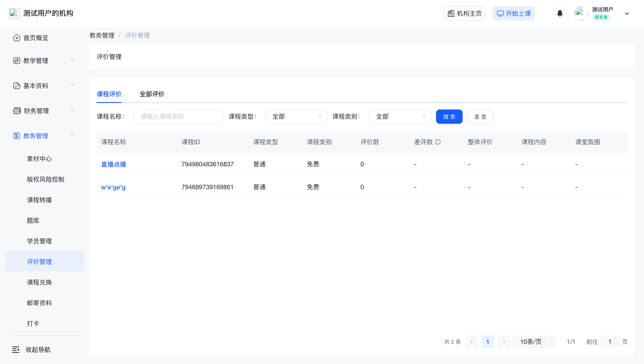Click the organization logo image

14,13
